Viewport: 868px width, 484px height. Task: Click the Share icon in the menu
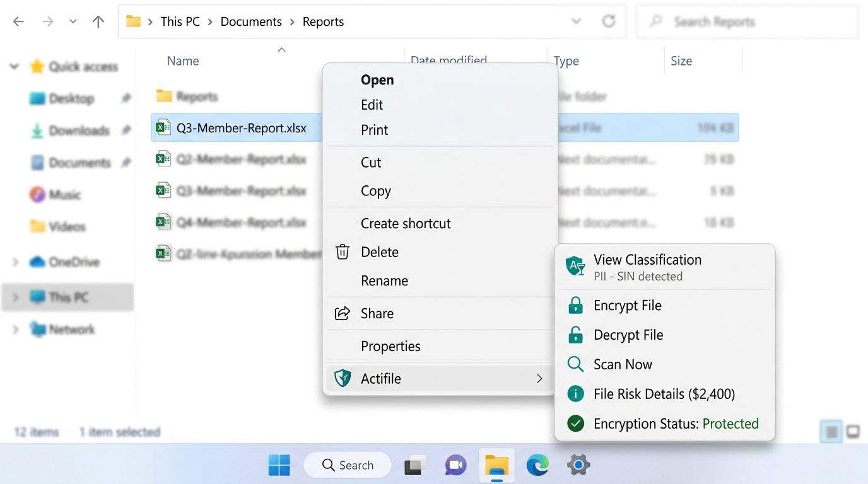click(x=341, y=313)
